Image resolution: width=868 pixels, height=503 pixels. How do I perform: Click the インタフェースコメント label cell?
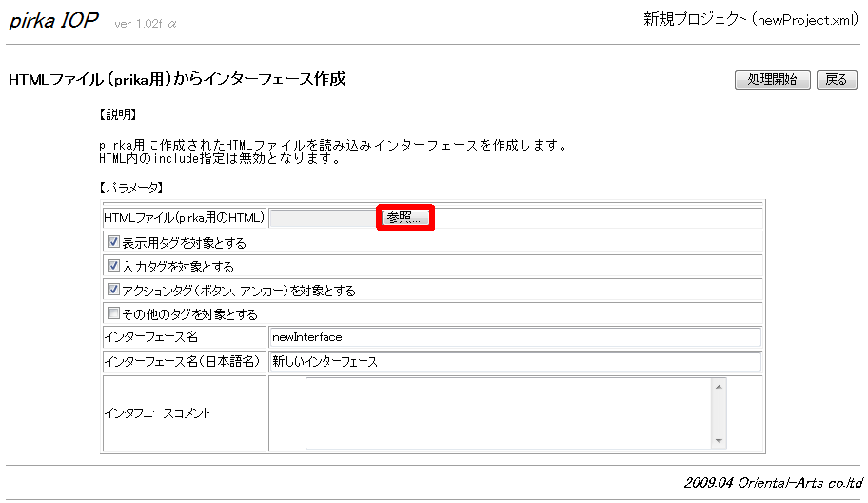point(157,413)
